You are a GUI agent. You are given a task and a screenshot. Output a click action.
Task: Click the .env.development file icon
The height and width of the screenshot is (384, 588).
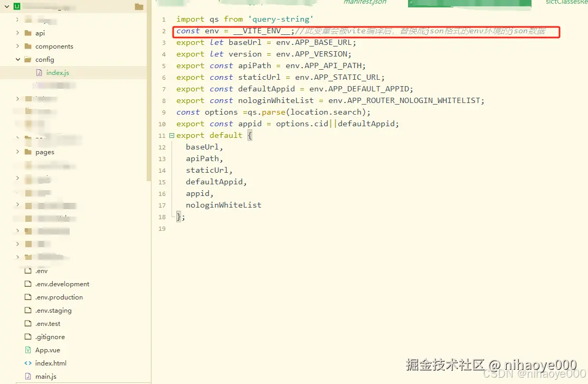point(28,284)
